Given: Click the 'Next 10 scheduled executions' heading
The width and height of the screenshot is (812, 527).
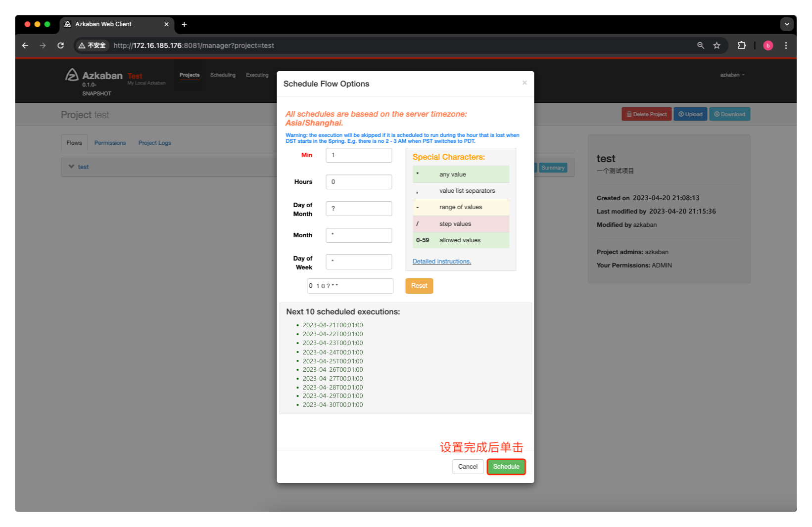Looking at the screenshot, I should coord(343,312).
